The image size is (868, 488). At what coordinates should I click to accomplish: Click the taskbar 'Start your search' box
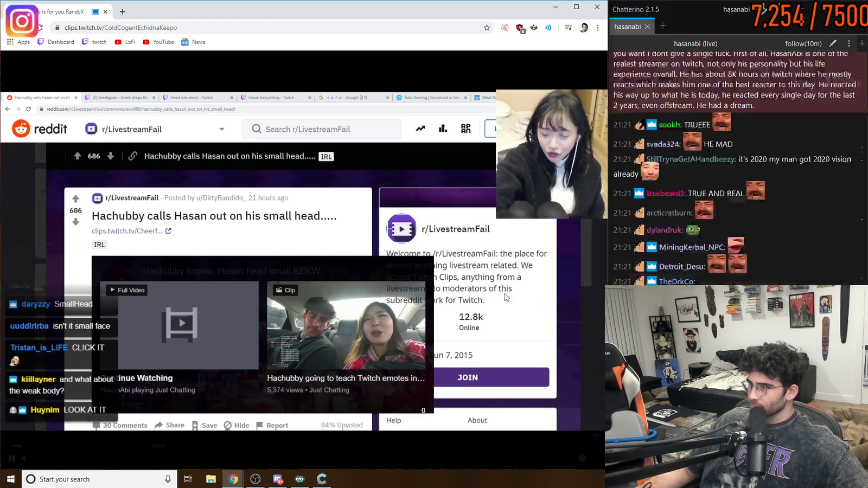tap(99, 479)
